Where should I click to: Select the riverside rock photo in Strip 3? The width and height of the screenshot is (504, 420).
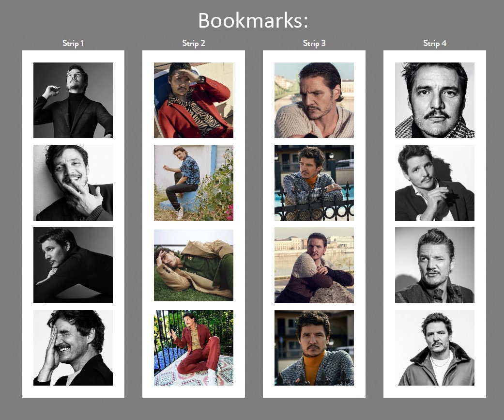pyautogui.click(x=314, y=264)
